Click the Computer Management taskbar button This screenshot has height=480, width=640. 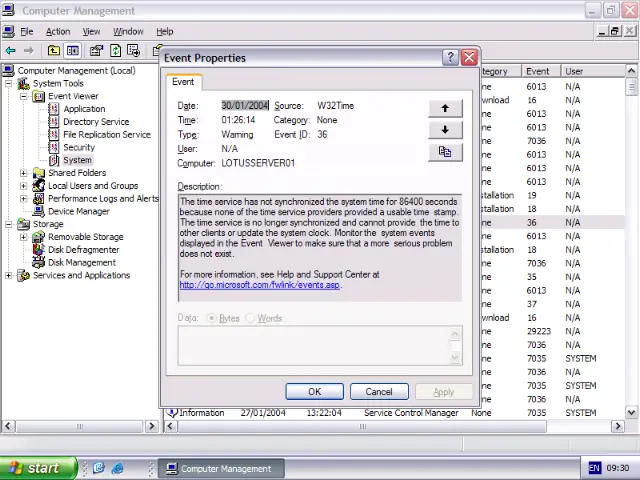[221, 469]
